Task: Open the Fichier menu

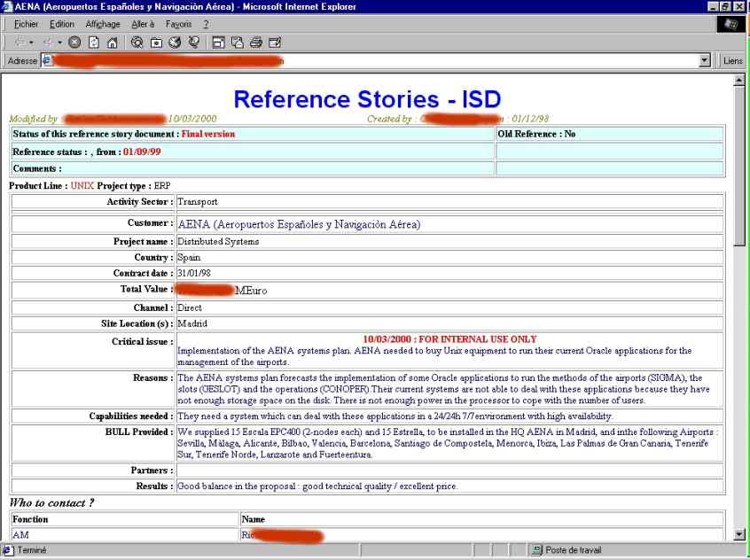Action: (26, 25)
